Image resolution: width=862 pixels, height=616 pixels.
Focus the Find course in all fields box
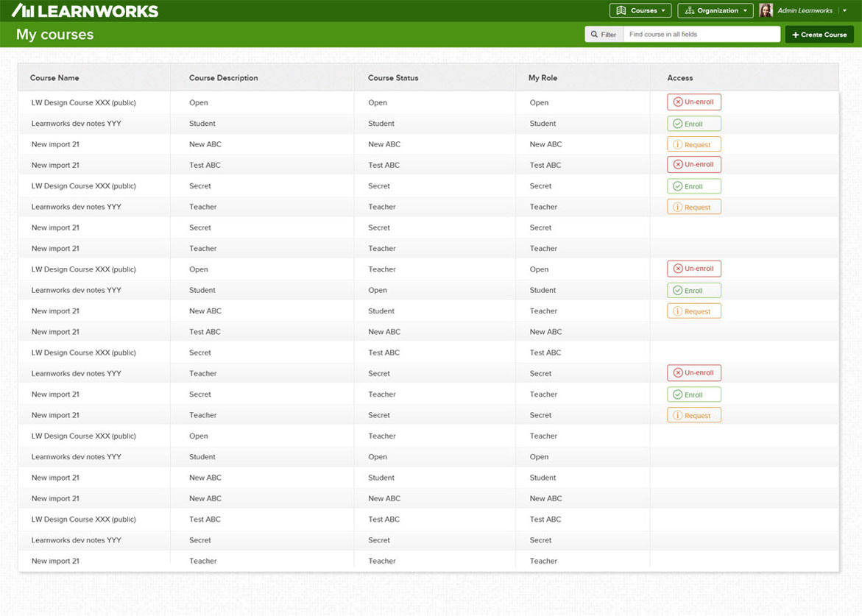pos(702,34)
